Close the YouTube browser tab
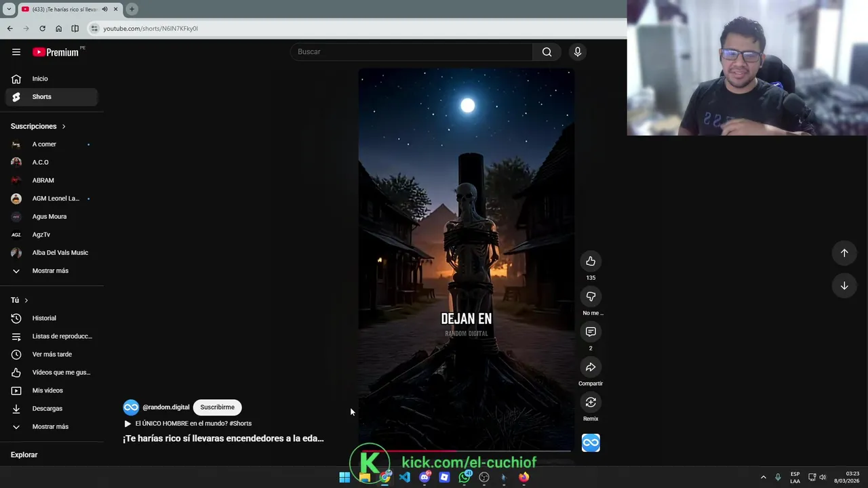This screenshot has height=488, width=868. [x=116, y=9]
